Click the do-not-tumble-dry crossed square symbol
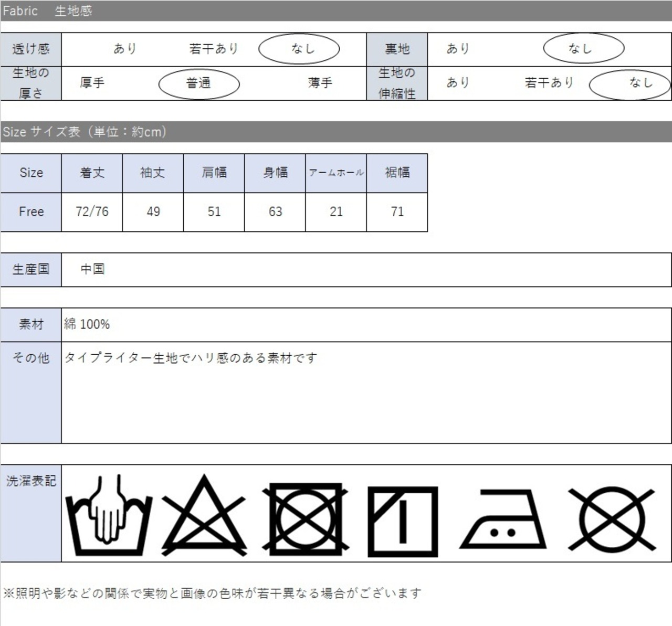Screen dimensions: 672x626 click(305, 519)
